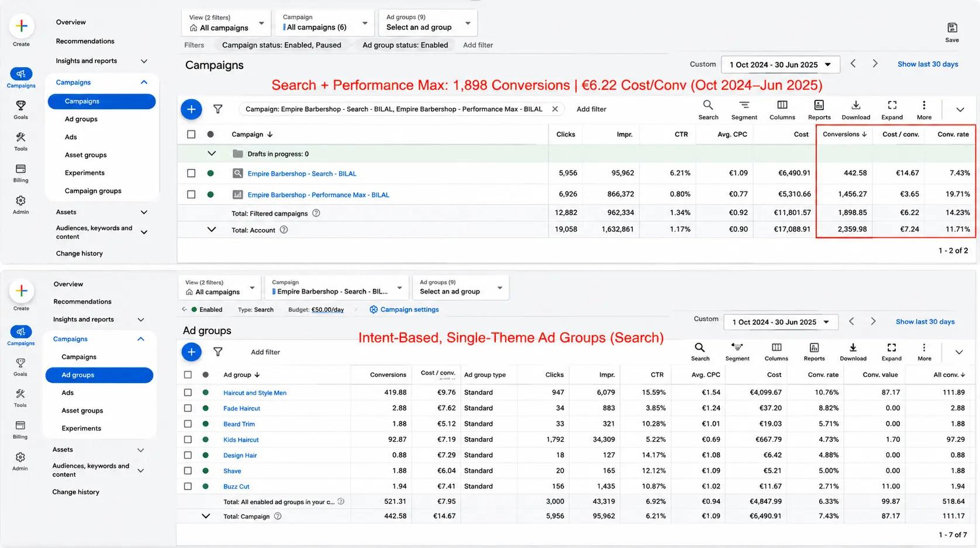Viewport: 980px width, 548px height.
Task: Click the Search magnifier in the Campaigns table toolbar
Action: [708, 105]
